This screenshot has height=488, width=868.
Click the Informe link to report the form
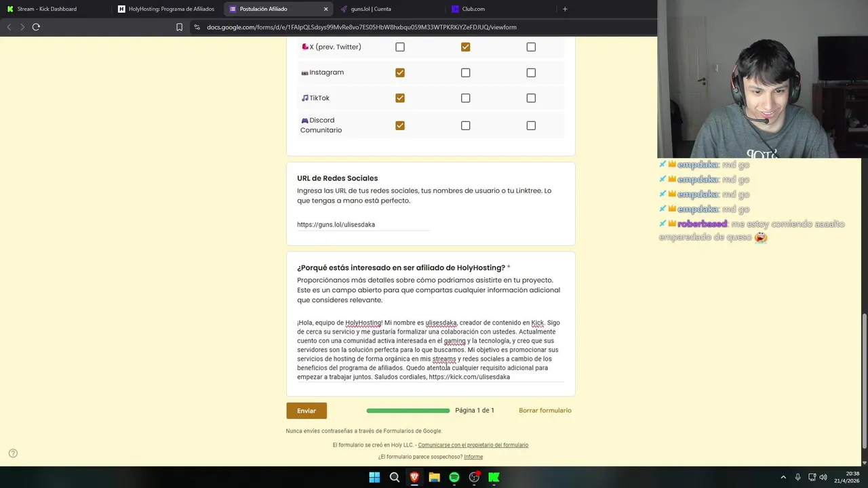click(473, 457)
